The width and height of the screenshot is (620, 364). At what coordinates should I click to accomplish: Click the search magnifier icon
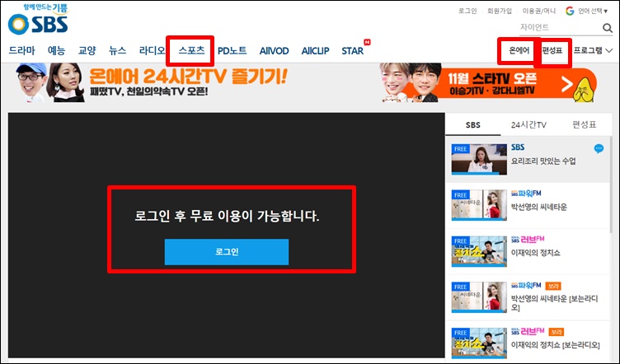608,28
